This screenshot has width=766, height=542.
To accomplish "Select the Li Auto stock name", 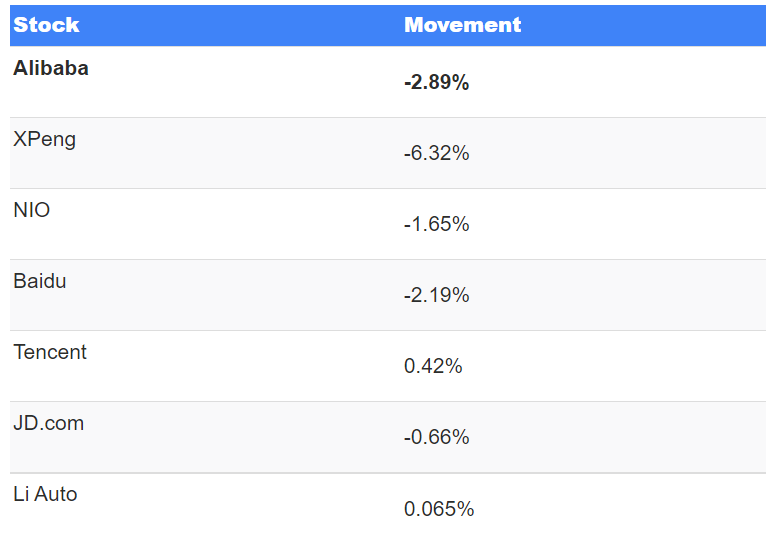I will point(45,495).
